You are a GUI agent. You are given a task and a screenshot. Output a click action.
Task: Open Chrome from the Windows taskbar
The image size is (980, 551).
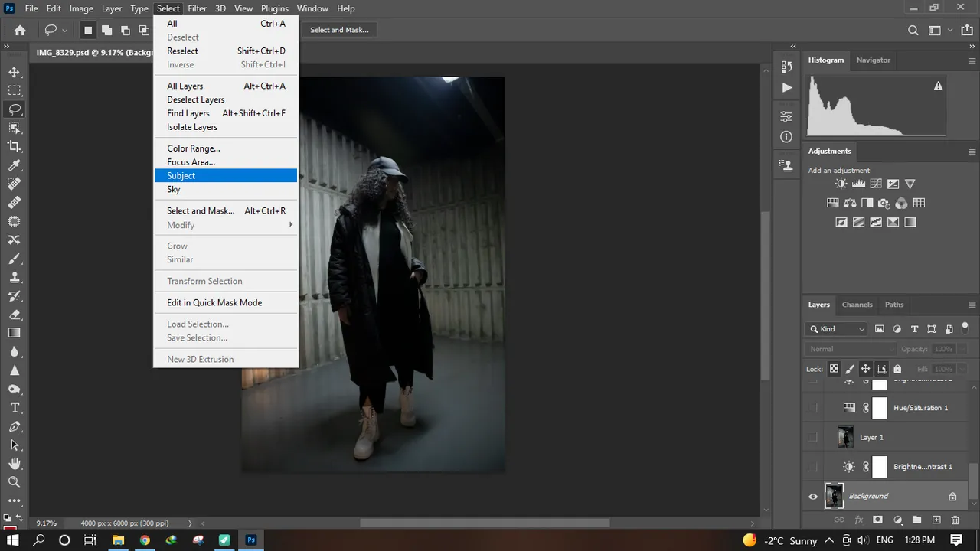tap(145, 540)
